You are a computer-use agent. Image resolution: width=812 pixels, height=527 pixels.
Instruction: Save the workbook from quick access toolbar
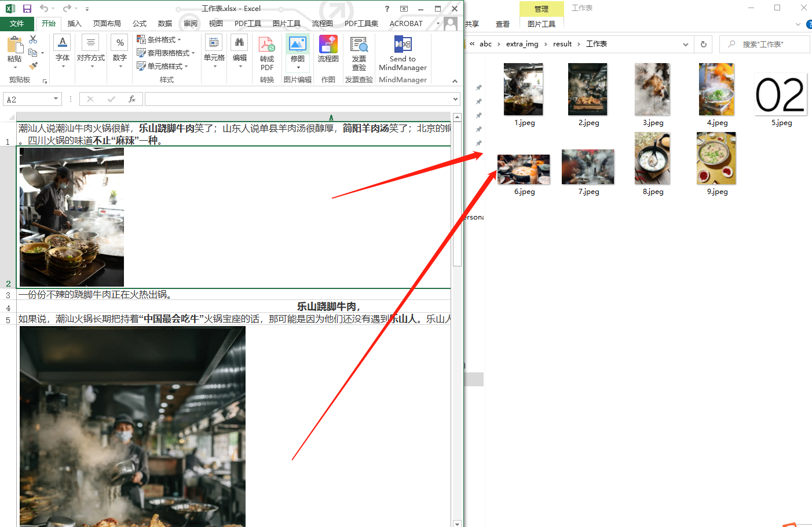[x=27, y=8]
